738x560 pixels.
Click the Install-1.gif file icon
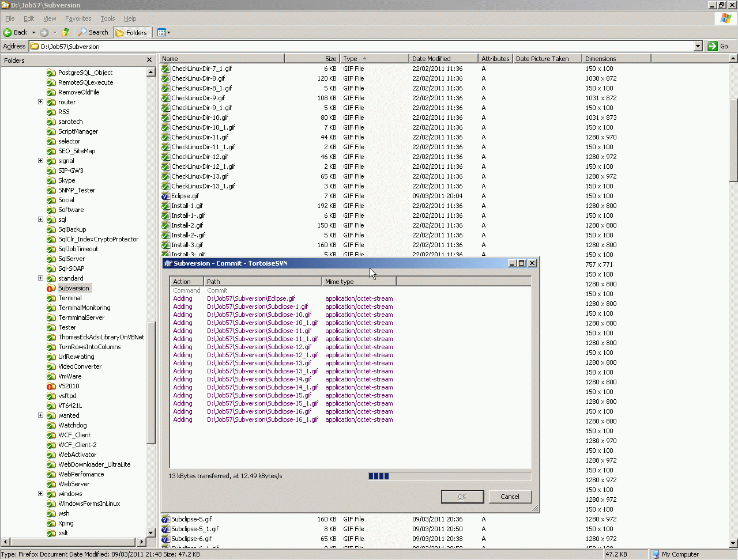(x=165, y=206)
